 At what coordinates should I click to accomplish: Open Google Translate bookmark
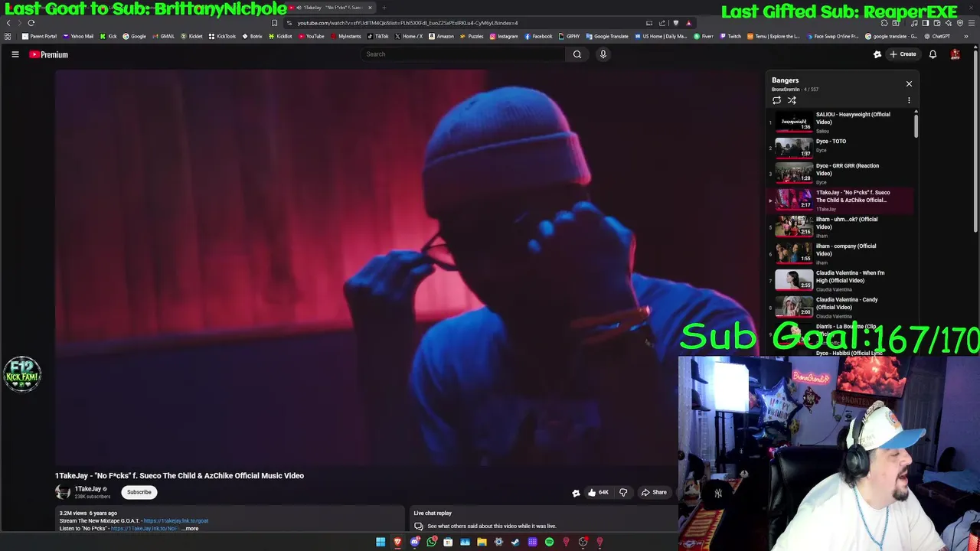coord(607,36)
